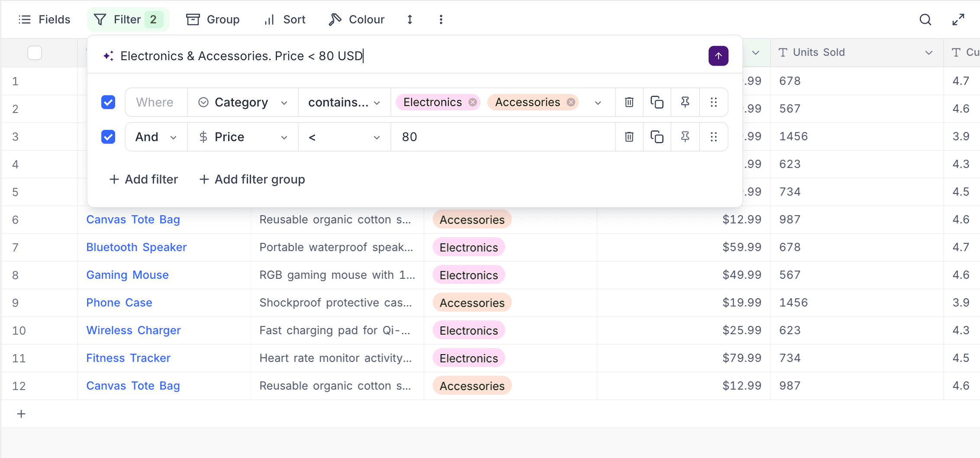The height and width of the screenshot is (458, 980).
Task: Delete the Category filter row
Action: pyautogui.click(x=629, y=102)
